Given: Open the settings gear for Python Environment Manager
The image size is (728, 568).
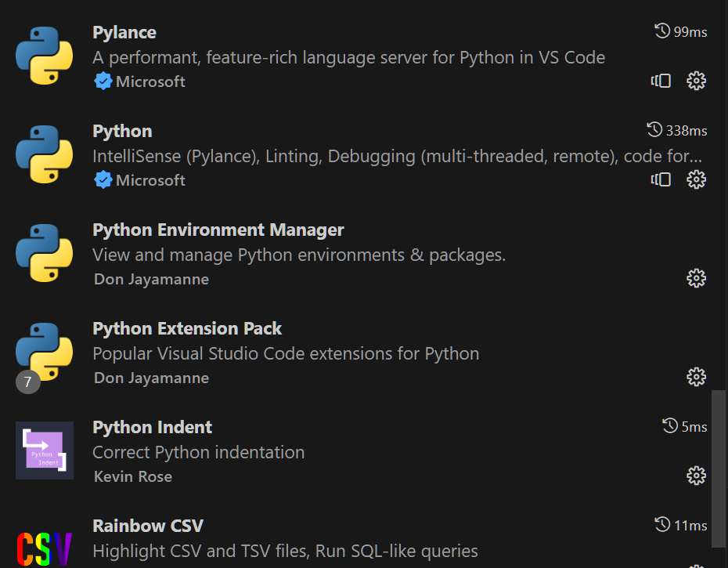Looking at the screenshot, I should (696, 278).
